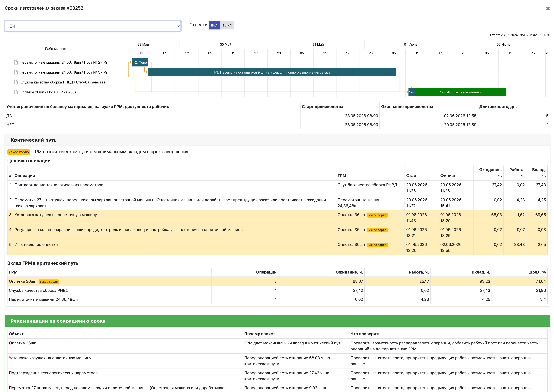Viewport: 554px width, 392px height.
Task: Click Оплетка 36шп in recommendations table
Action: [x=22, y=343]
